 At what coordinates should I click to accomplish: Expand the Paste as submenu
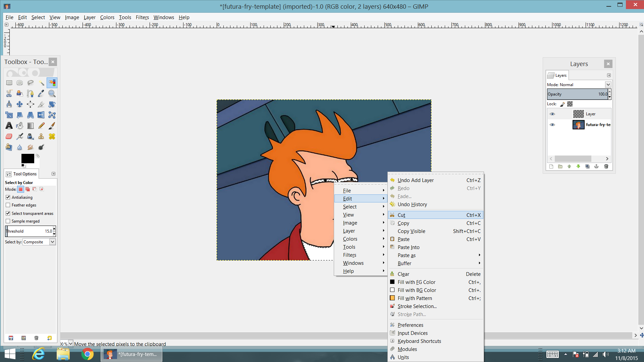coord(436,255)
